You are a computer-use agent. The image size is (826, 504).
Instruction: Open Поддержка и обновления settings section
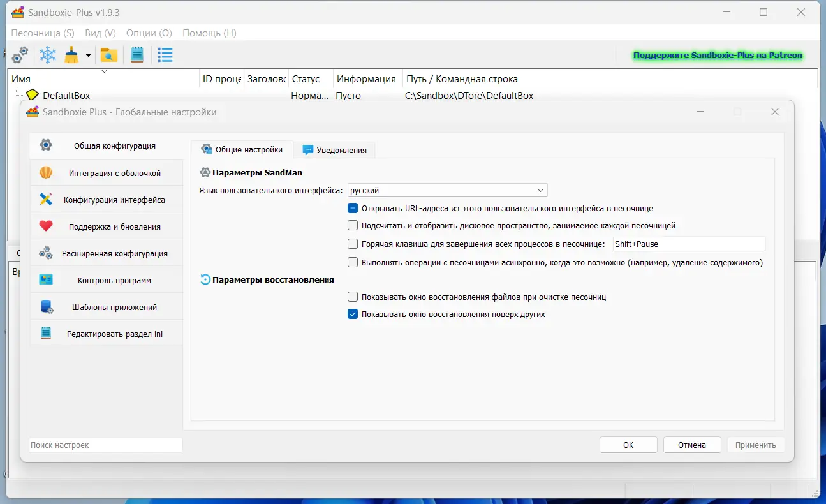[x=107, y=226]
